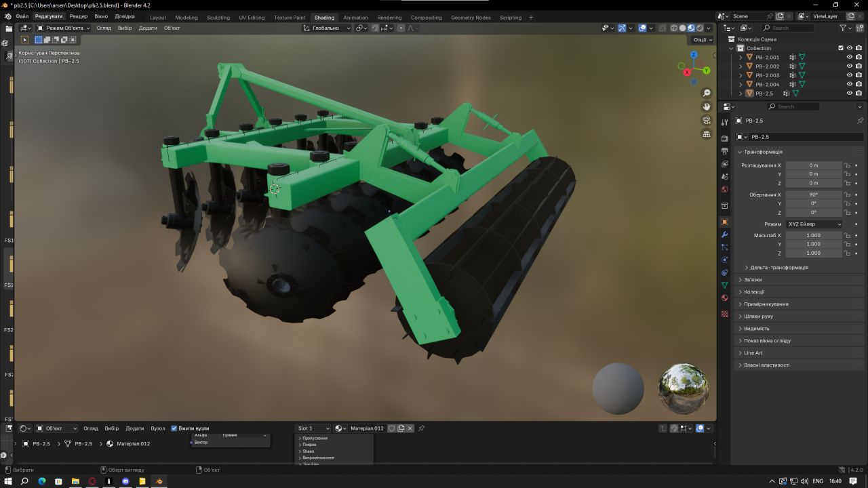Open the Physics properties tab
This screenshot has width=868, height=488.
point(724,260)
